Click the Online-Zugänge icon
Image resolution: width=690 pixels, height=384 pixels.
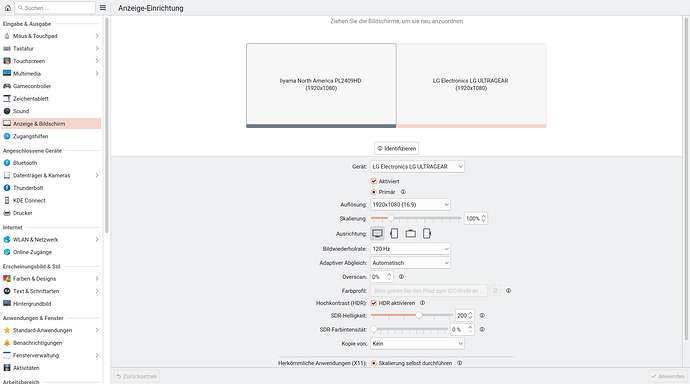7,252
